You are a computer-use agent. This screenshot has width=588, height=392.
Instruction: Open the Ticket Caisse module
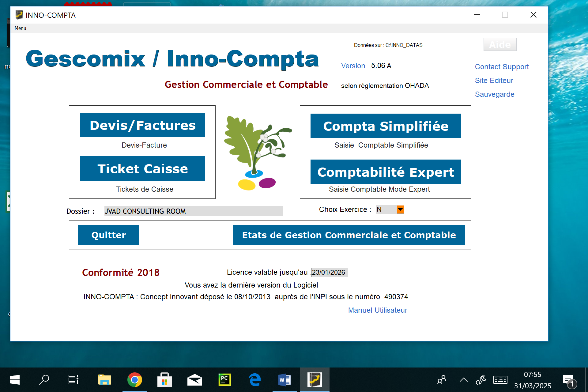click(142, 168)
